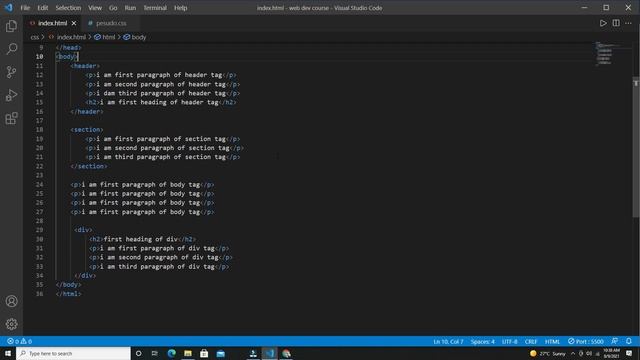Open File Explorer from taskbar
Screen dimensions: 640x360
pos(188,353)
